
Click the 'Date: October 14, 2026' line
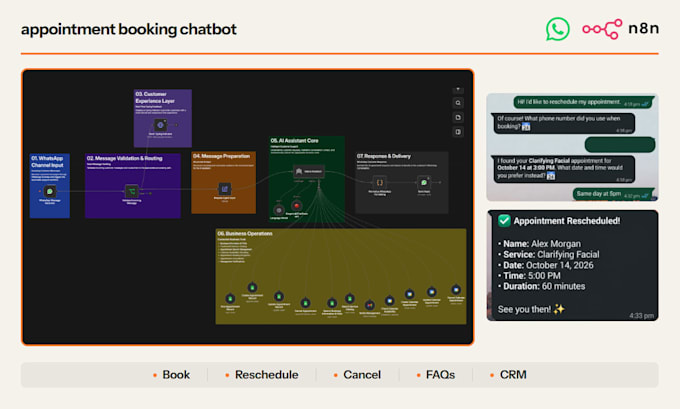tap(546, 265)
